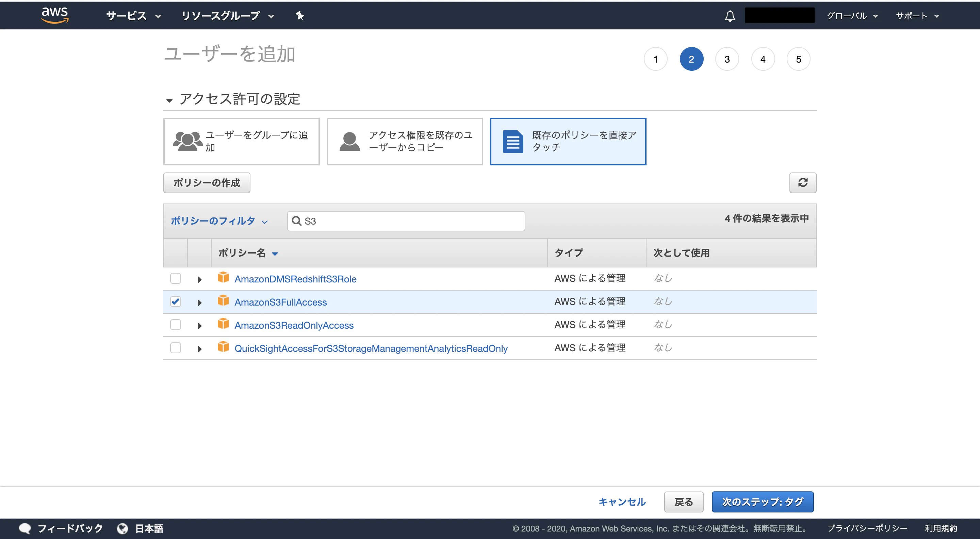The width and height of the screenshot is (980, 539).
Task: Check the AmazonS3ReadOnlyAccess checkbox
Action: point(175,325)
